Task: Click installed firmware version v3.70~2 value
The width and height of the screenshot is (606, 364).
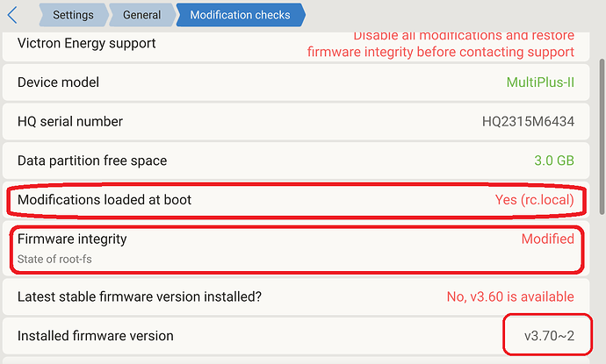Action: click(x=549, y=336)
